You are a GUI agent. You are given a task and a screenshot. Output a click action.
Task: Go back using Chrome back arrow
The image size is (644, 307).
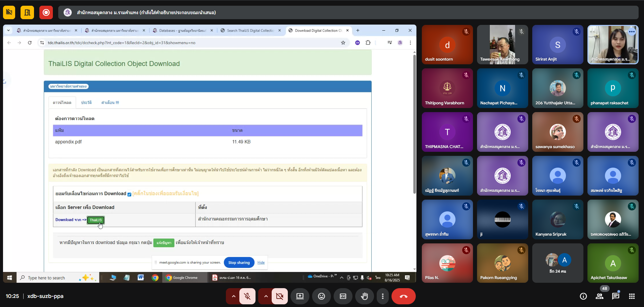click(9, 43)
